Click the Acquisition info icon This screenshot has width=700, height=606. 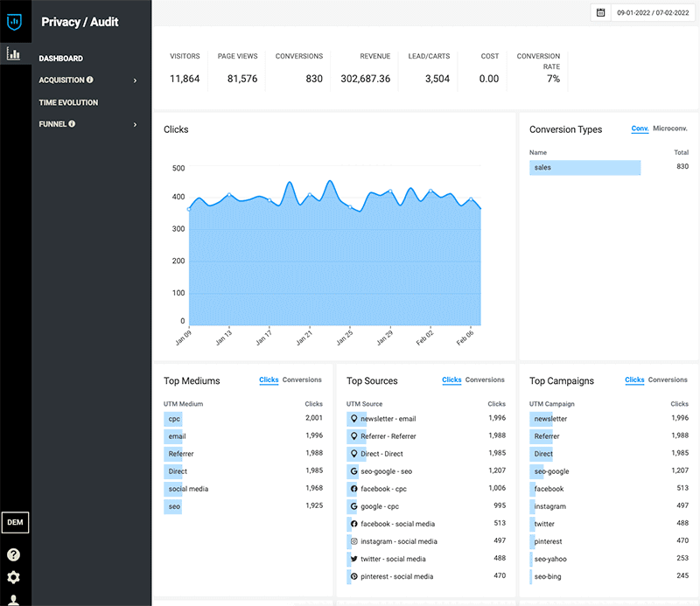coord(90,80)
